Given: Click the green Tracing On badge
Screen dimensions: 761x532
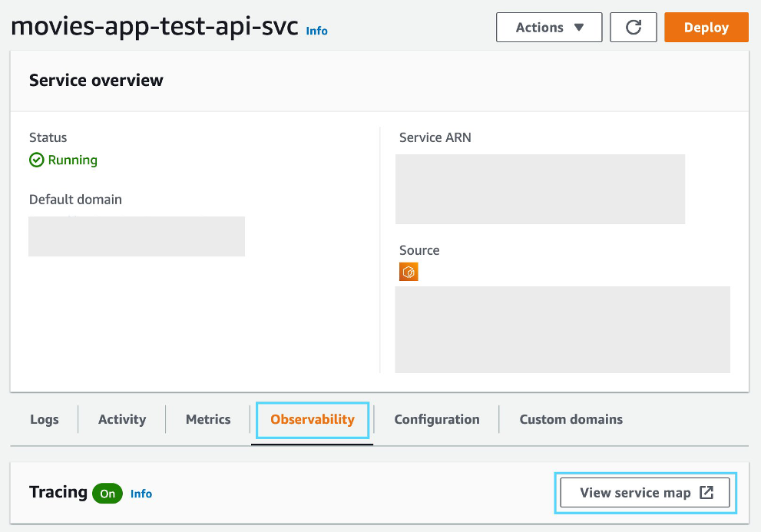Looking at the screenshot, I should 108,494.
